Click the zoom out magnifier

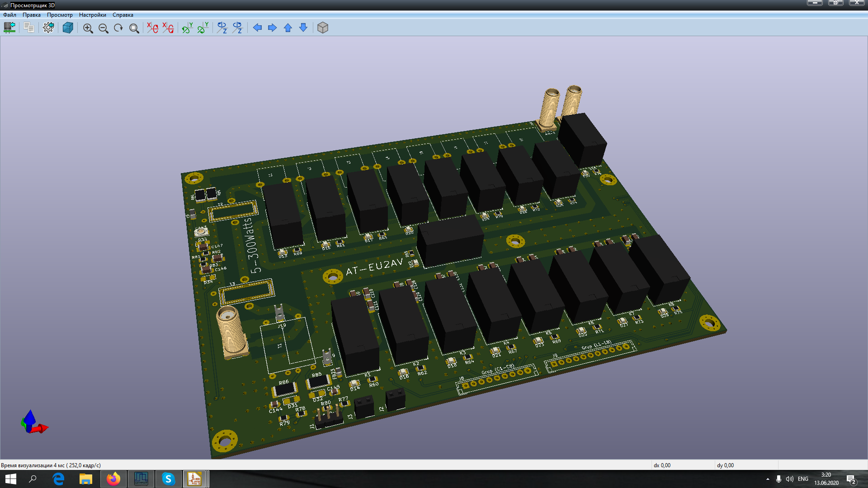(103, 28)
